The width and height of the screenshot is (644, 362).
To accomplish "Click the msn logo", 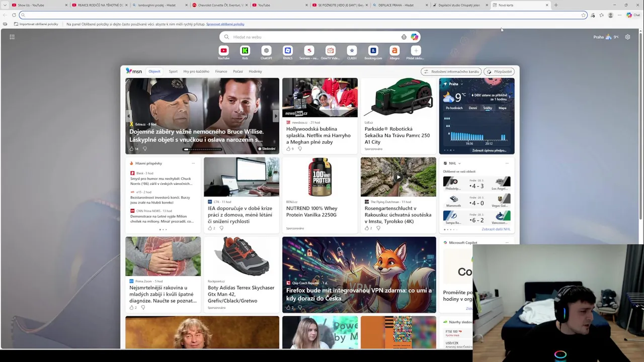I will click(x=134, y=71).
